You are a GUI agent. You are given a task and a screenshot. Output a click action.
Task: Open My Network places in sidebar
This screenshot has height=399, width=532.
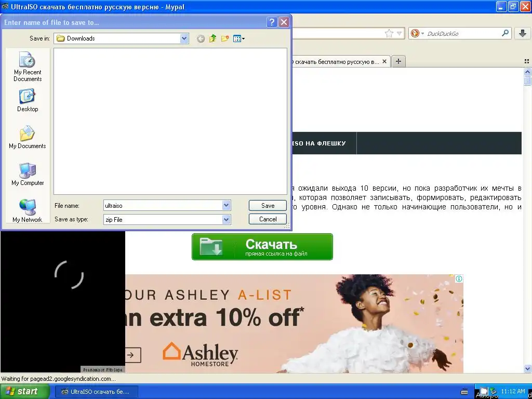click(x=28, y=211)
